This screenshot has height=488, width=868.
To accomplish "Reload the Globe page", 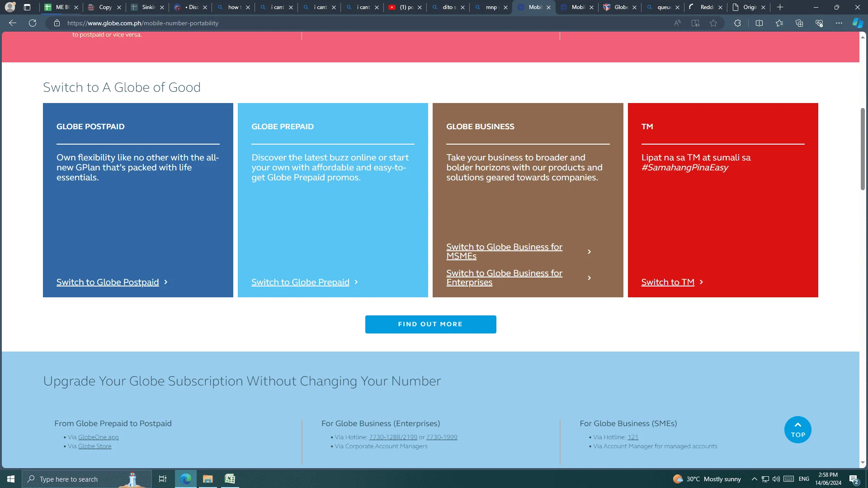I will 33,23.
